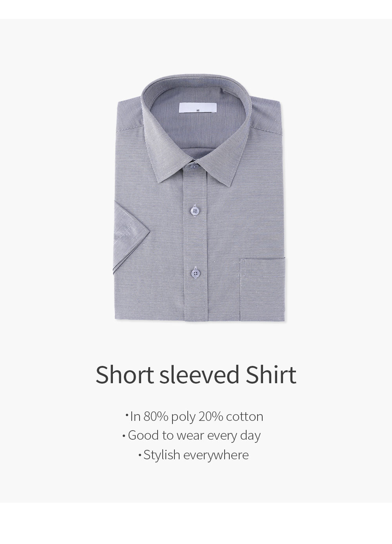Click the top collar button on shirt

[193, 167]
